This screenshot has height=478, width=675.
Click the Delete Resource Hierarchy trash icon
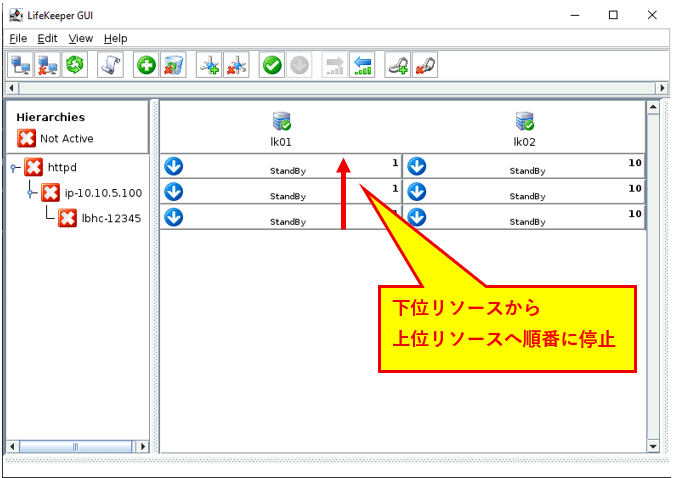click(173, 65)
